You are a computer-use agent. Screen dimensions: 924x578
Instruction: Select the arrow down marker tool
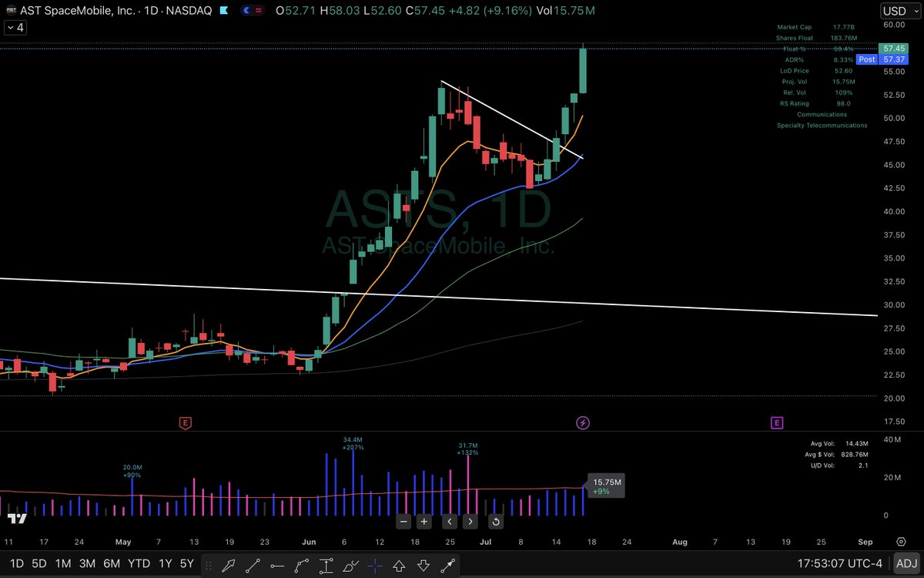point(423,564)
